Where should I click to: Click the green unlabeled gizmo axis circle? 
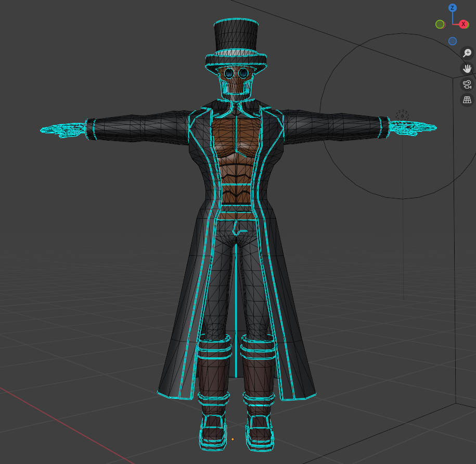(x=440, y=24)
